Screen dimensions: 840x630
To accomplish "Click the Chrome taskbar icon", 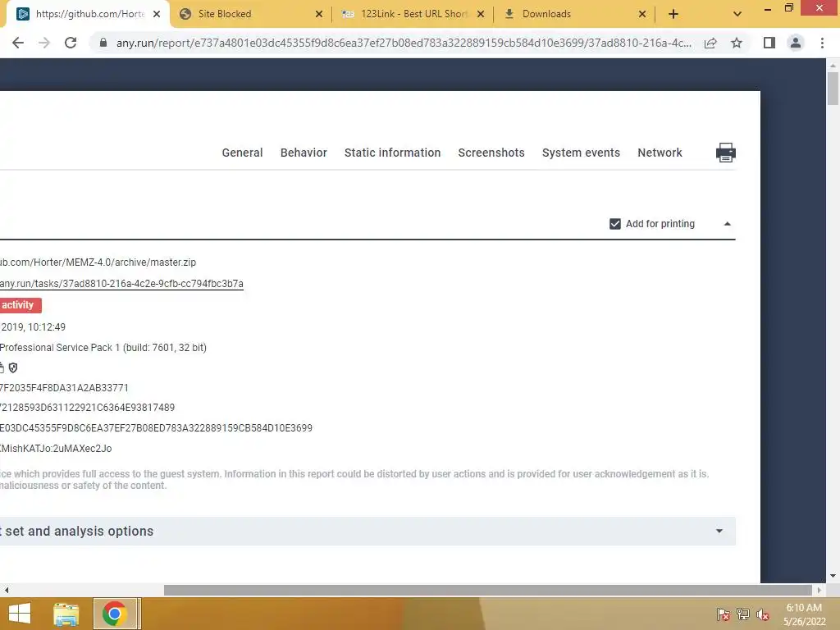I will [114, 614].
